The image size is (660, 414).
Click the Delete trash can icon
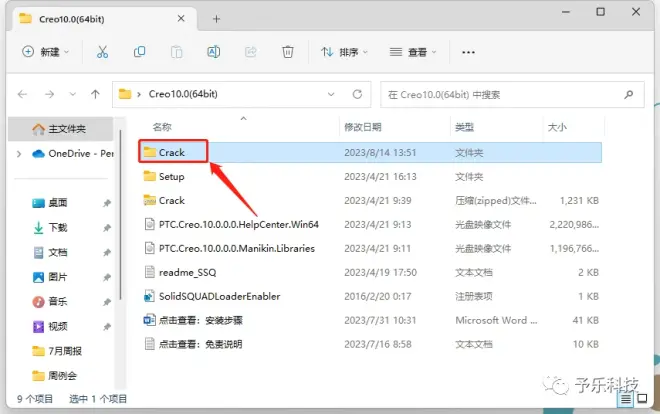tap(287, 52)
